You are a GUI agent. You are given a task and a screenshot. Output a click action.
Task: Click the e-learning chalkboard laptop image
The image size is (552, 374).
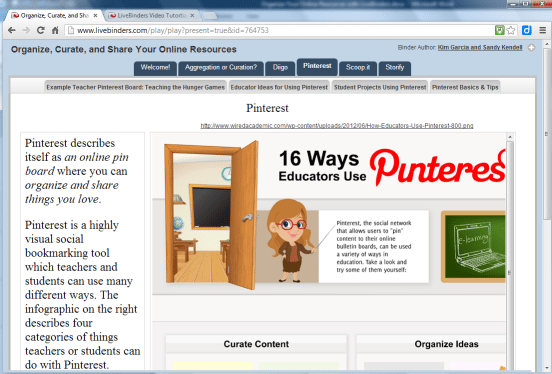tap(473, 247)
